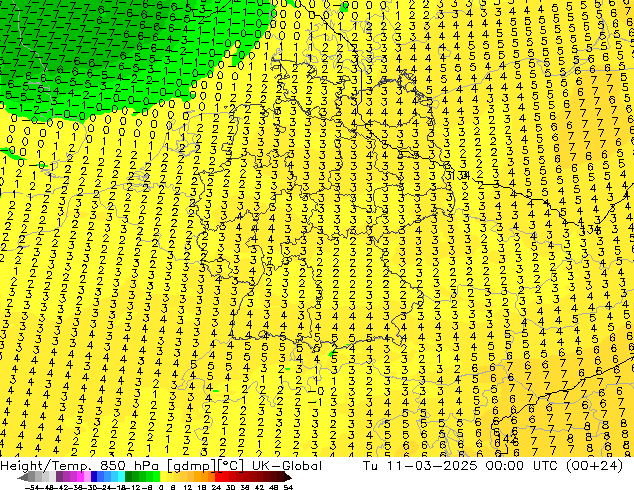Click the "Tu 11-03-2025" date label
634x490 pixels.
coord(420,466)
